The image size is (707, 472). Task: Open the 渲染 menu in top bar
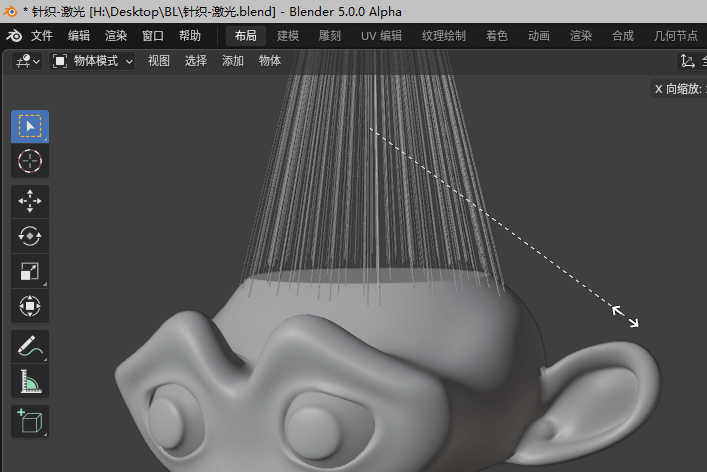click(116, 36)
